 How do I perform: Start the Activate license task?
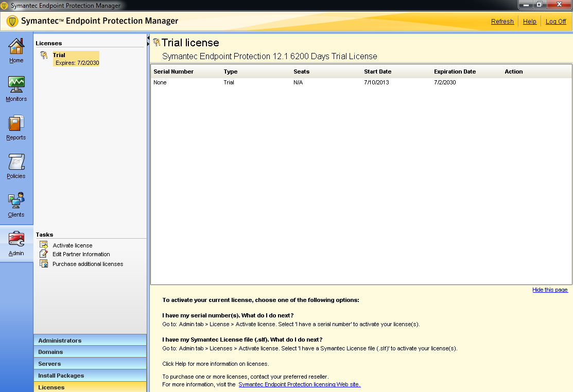[x=73, y=245]
